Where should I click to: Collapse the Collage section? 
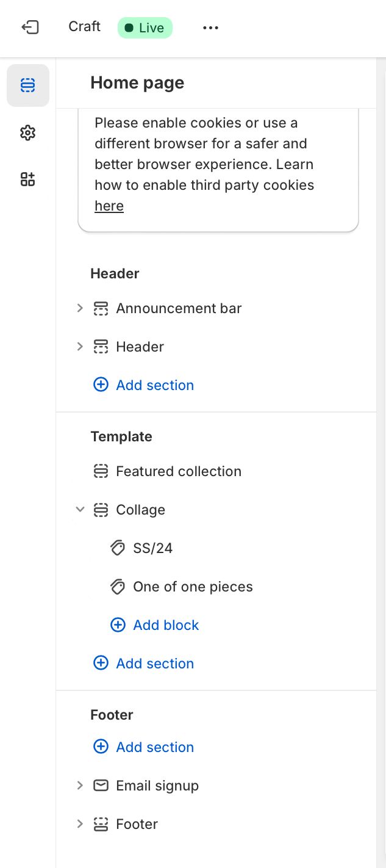80,510
